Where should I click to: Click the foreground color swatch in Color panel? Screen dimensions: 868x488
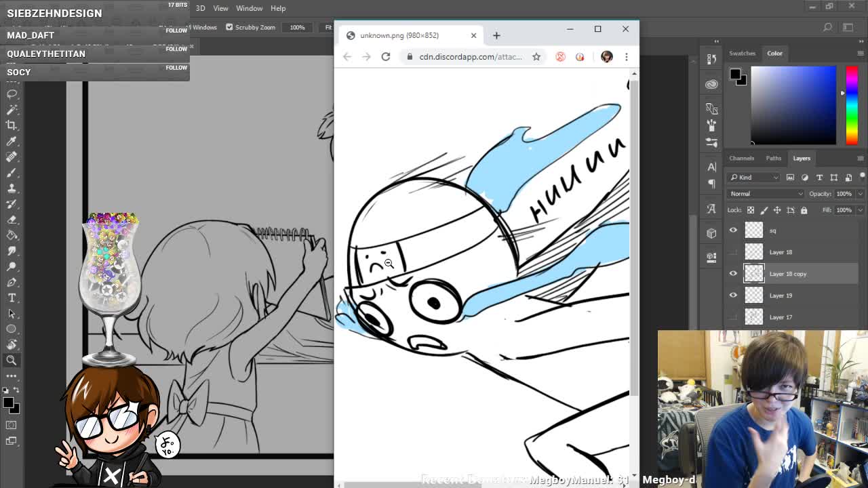tap(735, 74)
